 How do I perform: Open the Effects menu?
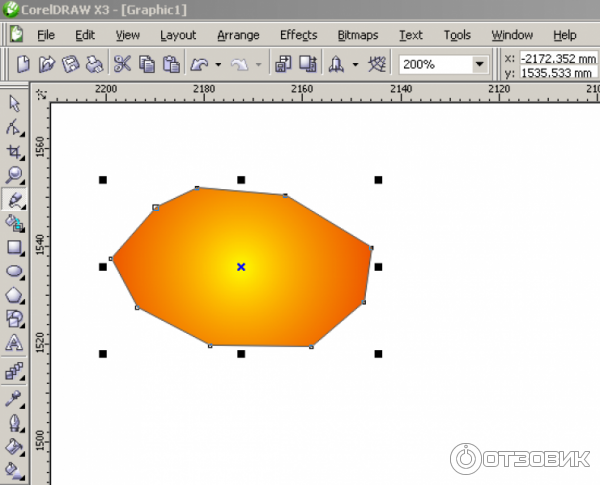tap(298, 35)
